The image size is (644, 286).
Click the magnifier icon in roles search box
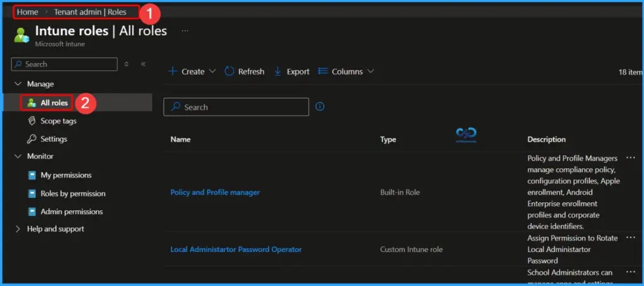tap(176, 107)
